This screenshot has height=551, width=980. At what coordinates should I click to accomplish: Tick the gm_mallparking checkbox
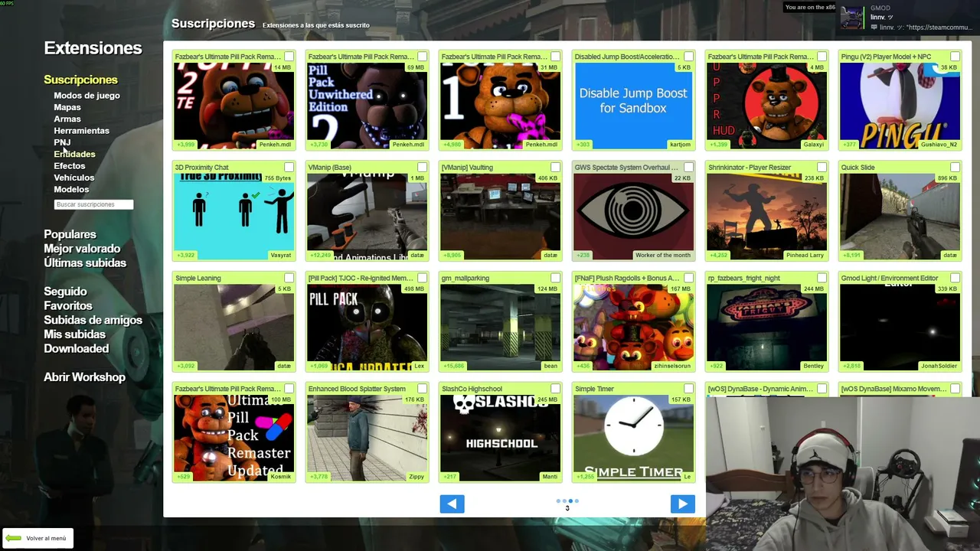pyautogui.click(x=556, y=279)
